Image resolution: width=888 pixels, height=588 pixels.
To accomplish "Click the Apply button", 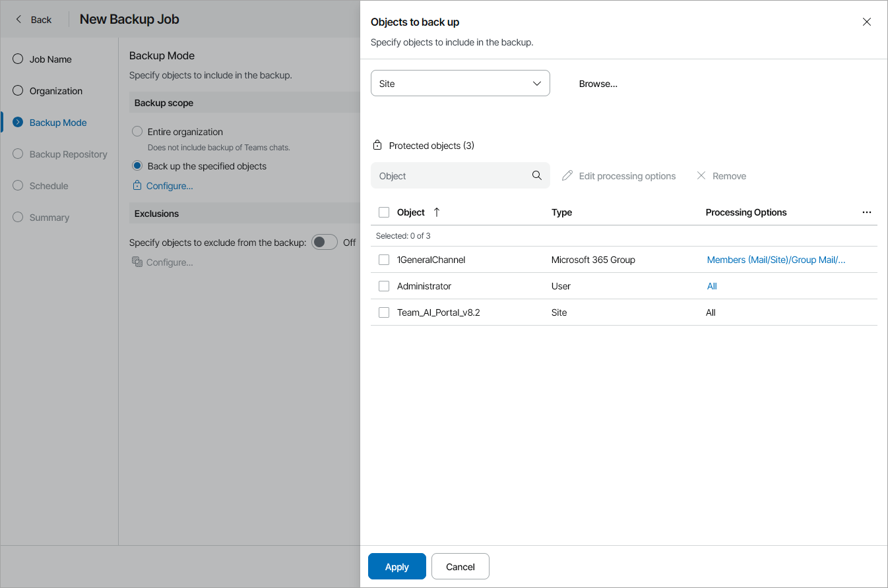I will [396, 566].
